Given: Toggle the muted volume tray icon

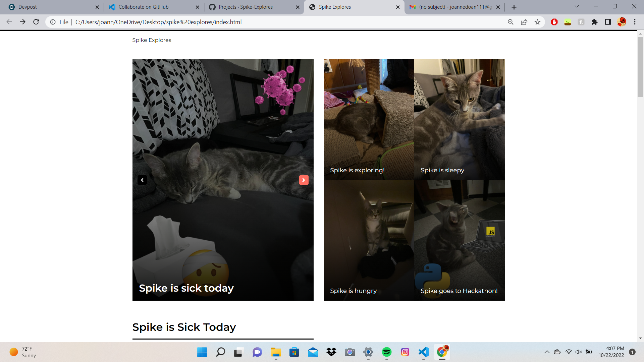Looking at the screenshot, I should tap(579, 352).
